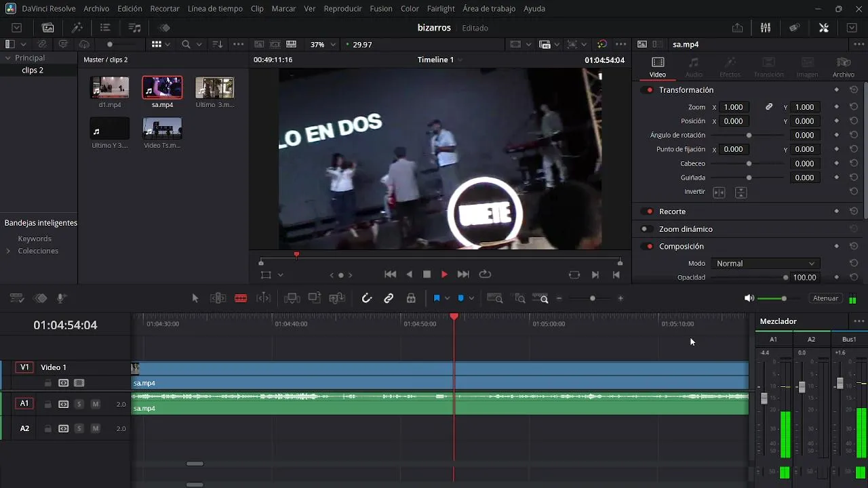Viewport: 868px width, 488px height.
Task: Click the Zoom link chain icon
Action: [x=769, y=107]
